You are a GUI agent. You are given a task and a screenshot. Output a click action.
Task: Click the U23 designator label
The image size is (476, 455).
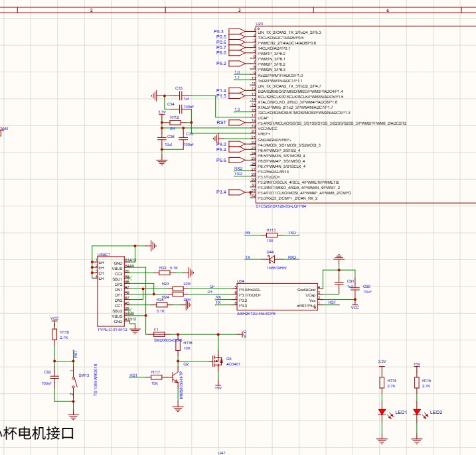coord(260,24)
